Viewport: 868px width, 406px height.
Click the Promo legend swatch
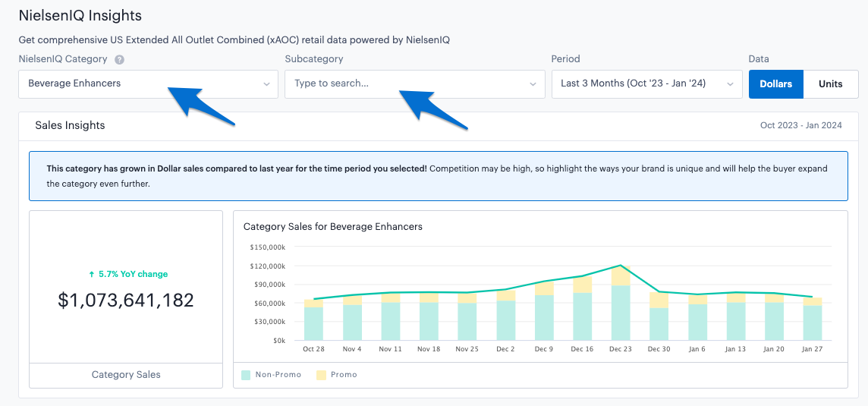(321, 375)
